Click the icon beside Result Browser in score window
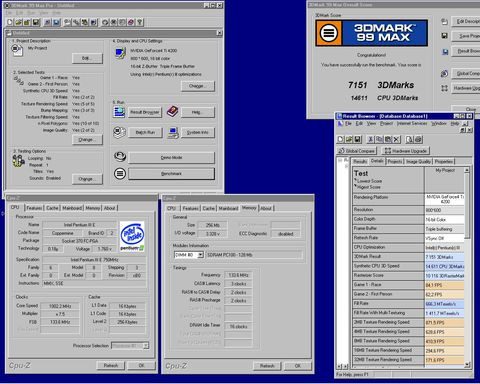The image size is (480, 384). 445,52
